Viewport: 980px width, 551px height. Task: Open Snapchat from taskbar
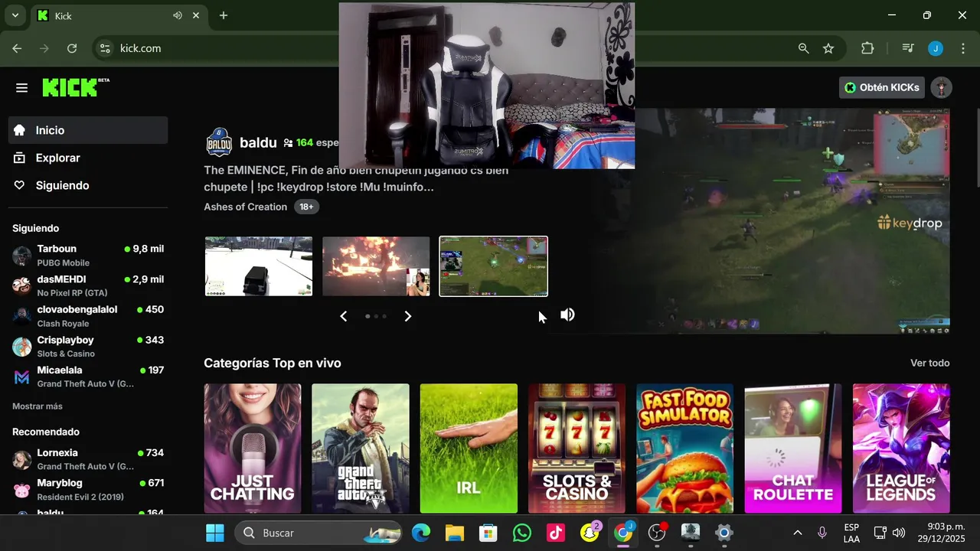click(590, 533)
